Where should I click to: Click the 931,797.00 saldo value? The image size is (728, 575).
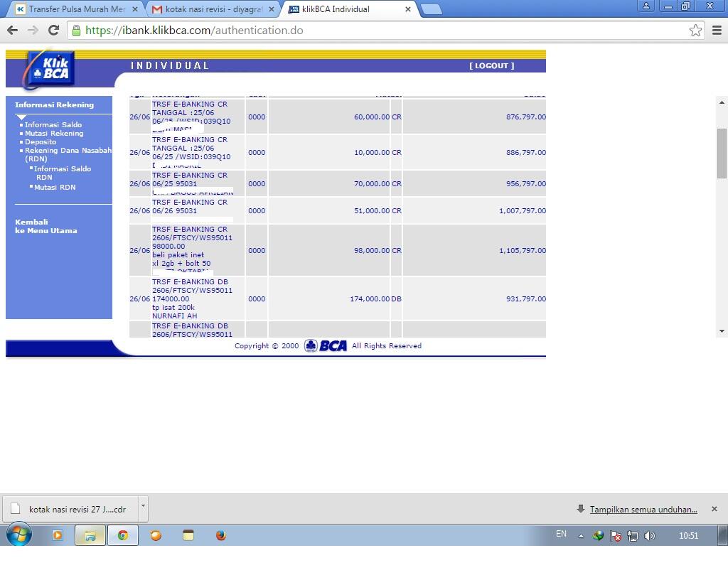(525, 299)
